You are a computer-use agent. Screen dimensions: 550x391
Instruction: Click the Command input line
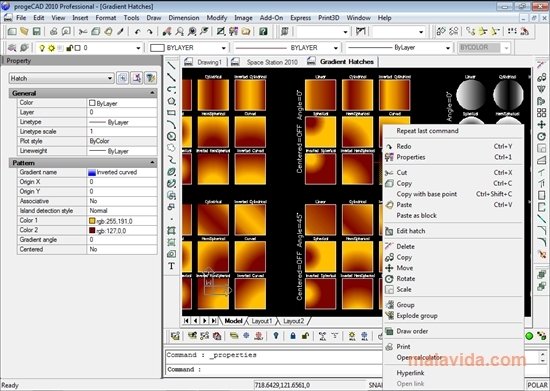coord(274,369)
